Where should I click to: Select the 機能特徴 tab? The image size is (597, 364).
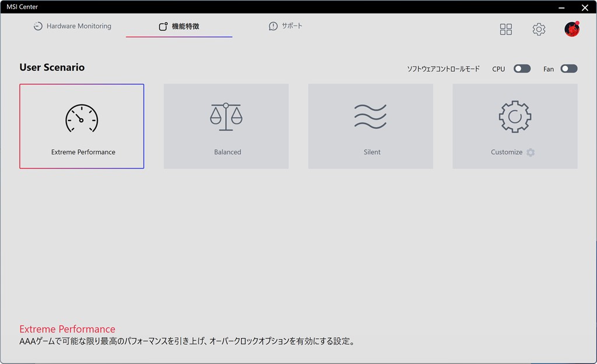click(x=179, y=27)
